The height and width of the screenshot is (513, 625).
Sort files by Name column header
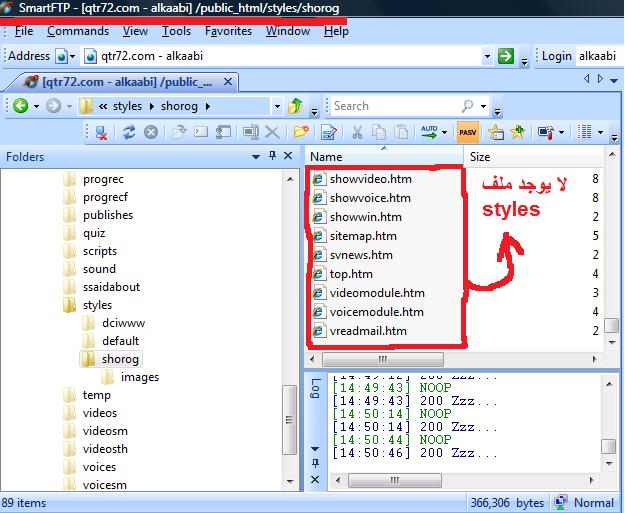327,157
